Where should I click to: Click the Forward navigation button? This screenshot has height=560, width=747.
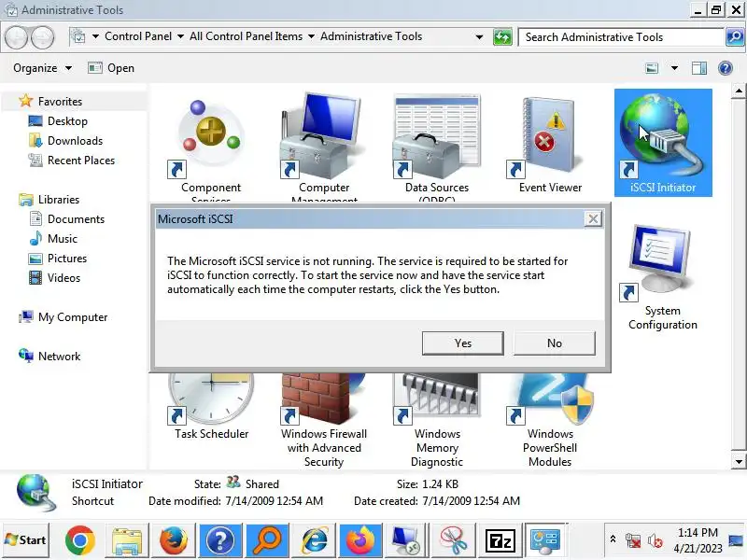(43, 37)
